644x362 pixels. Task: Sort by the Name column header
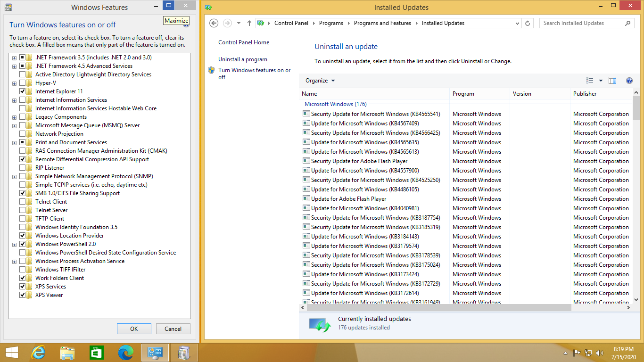374,94
